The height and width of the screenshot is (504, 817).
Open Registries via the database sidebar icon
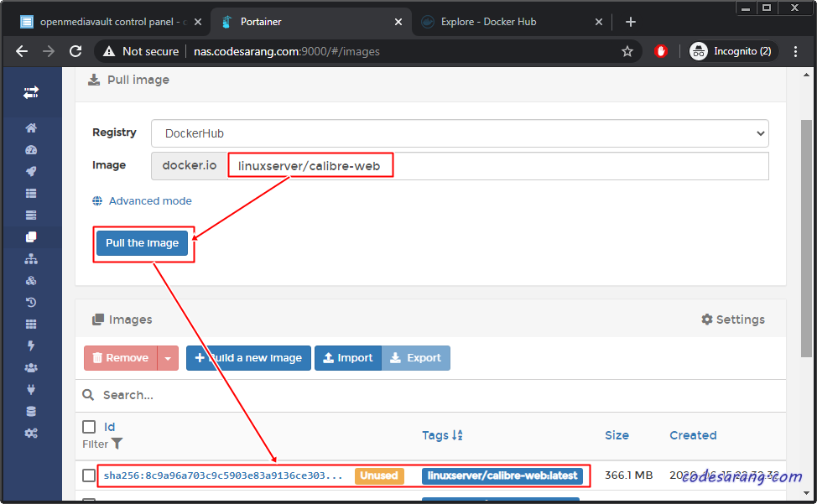31,411
